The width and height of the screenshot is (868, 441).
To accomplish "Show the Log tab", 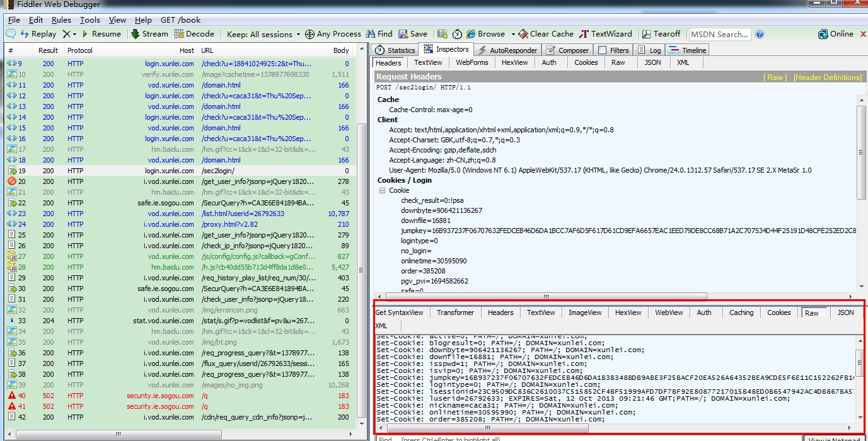I will click(x=649, y=50).
